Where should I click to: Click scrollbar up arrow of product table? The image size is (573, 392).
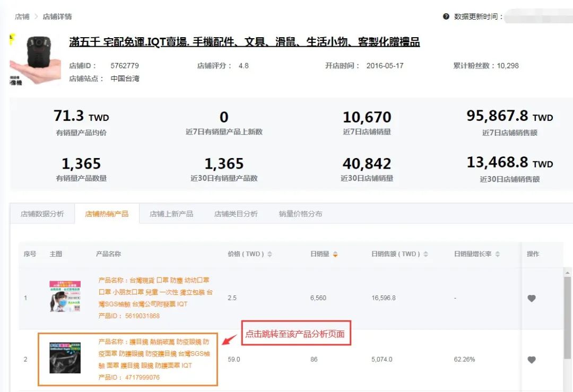(x=567, y=273)
